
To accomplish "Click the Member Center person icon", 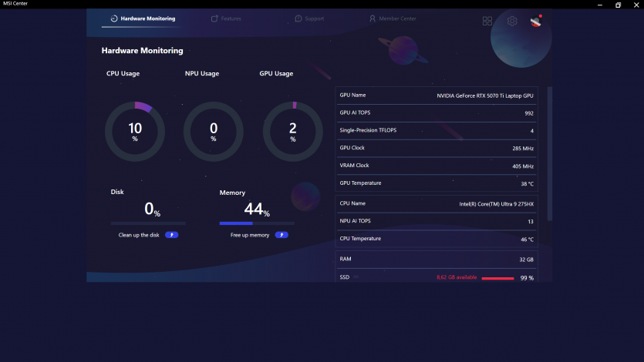I will [x=373, y=18].
